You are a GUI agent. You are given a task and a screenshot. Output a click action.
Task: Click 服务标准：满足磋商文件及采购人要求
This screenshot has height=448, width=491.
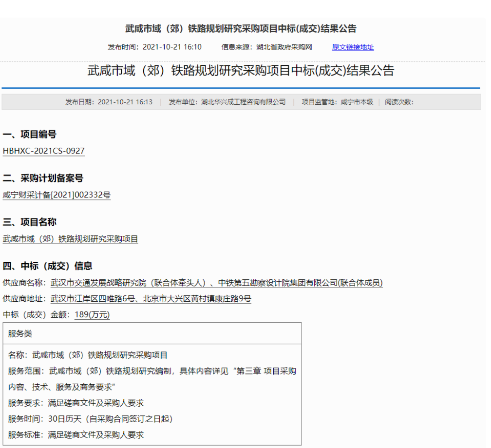click(x=76, y=435)
